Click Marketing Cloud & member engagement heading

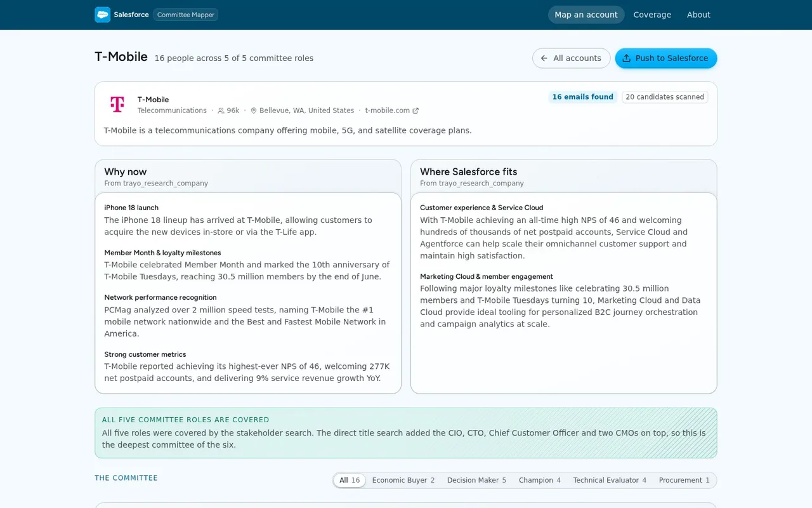pyautogui.click(x=487, y=276)
